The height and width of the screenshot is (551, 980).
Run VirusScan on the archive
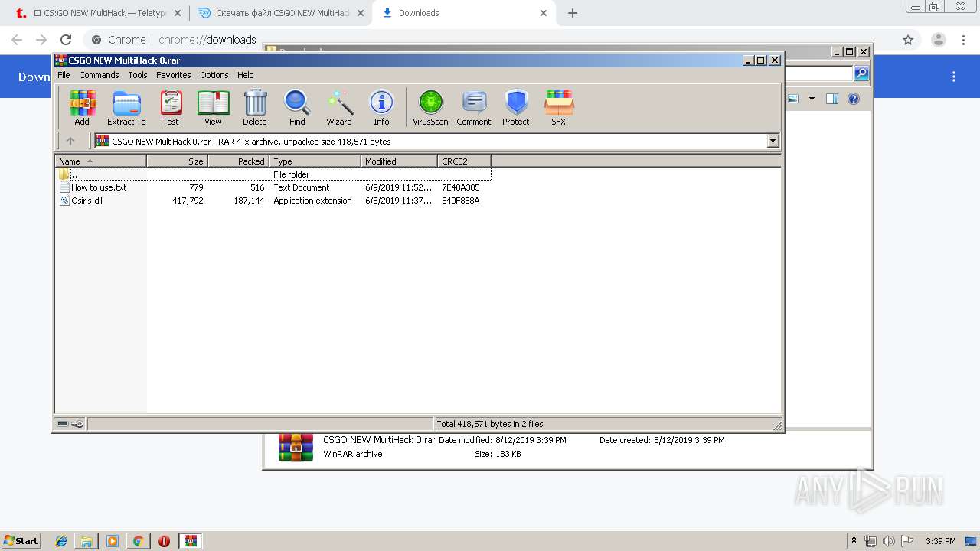[430, 107]
